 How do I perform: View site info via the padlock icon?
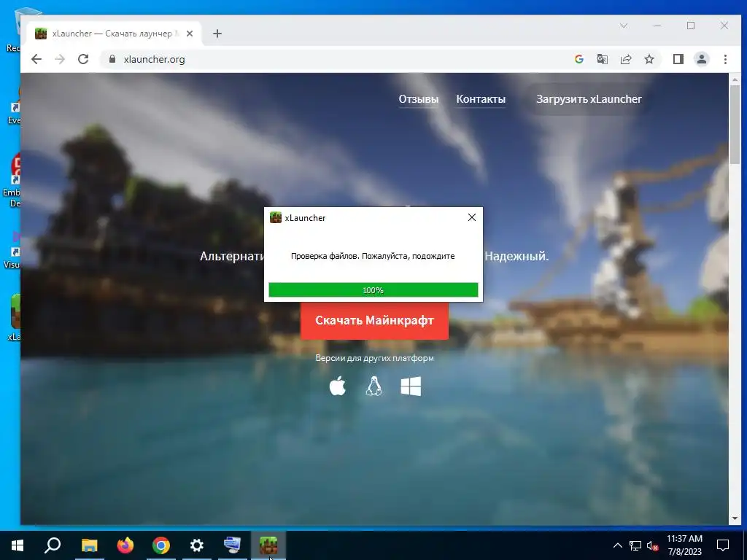coord(112,59)
